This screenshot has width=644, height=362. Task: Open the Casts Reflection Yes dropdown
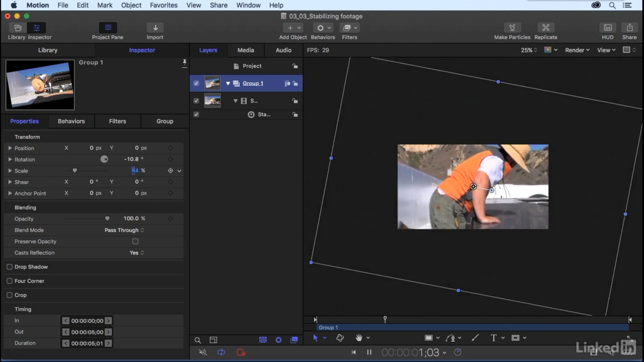coord(137,253)
